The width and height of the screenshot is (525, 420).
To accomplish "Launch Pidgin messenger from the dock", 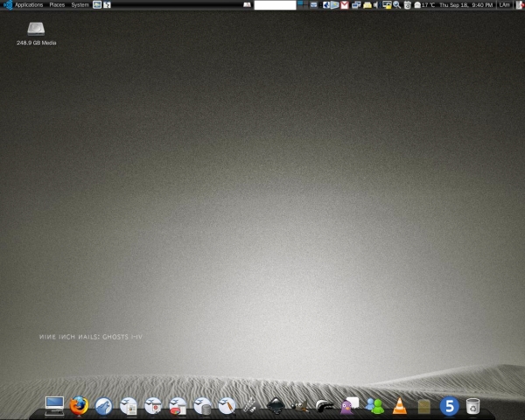I will pyautogui.click(x=349, y=406).
